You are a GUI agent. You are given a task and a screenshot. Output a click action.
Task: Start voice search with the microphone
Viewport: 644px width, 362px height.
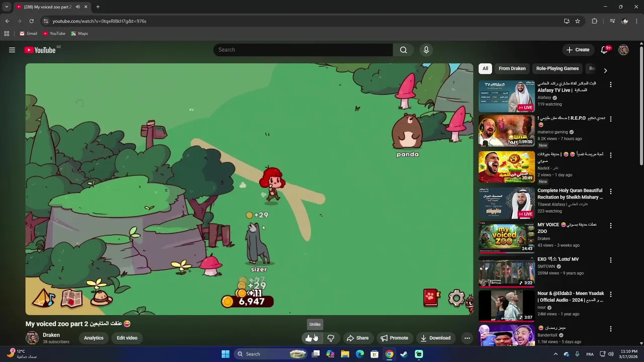[426, 50]
